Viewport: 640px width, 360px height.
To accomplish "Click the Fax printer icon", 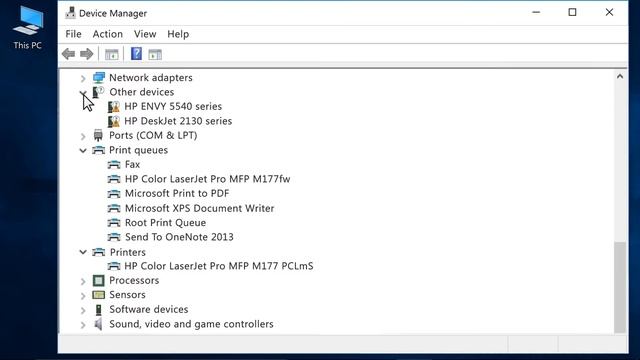I will pos(114,164).
